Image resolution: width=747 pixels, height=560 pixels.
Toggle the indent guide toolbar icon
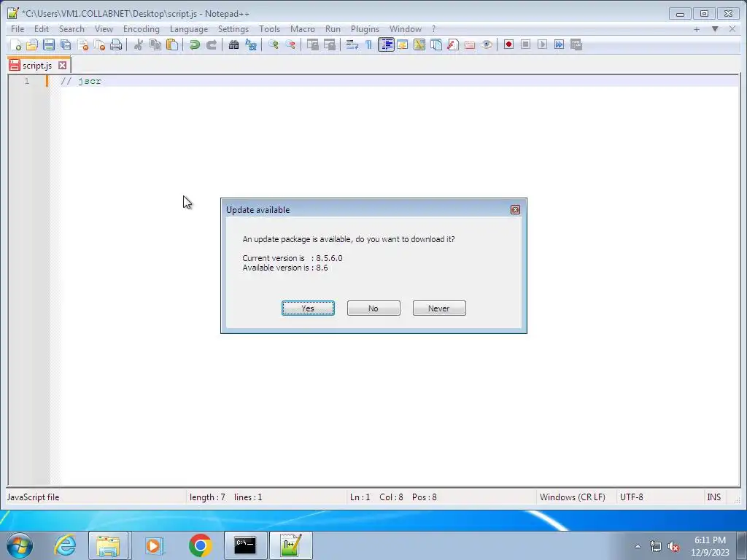coord(386,44)
